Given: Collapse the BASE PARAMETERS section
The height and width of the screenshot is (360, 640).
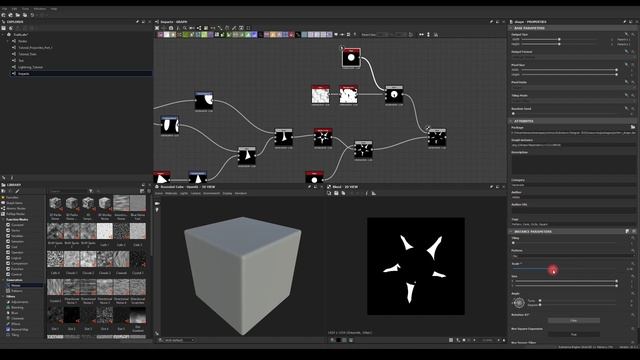Looking at the screenshot, I should tap(511, 28).
